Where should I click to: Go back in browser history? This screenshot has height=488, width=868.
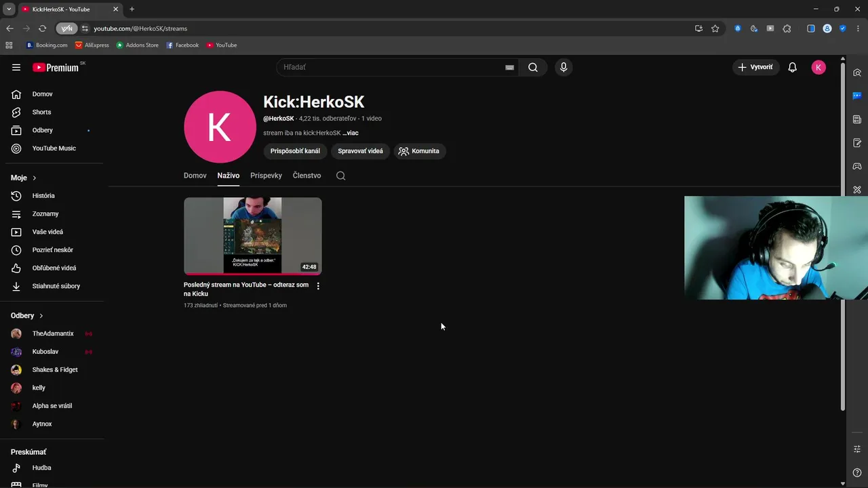(x=9, y=28)
